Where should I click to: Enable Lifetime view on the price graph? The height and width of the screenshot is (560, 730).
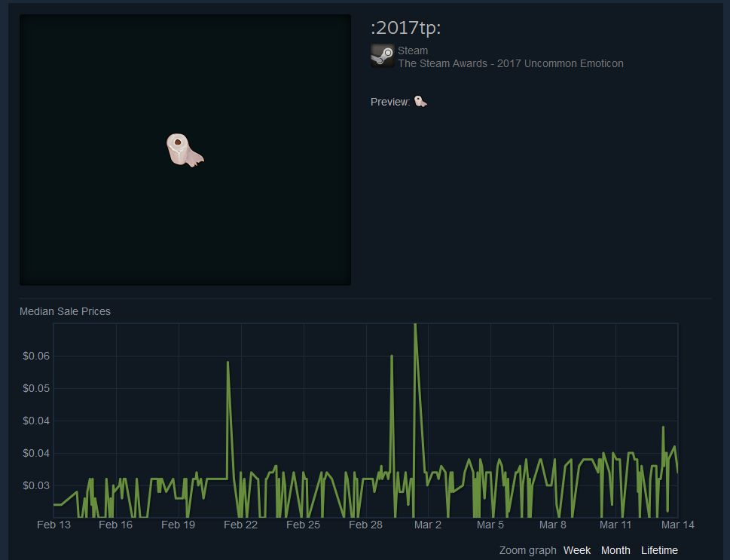pyautogui.click(x=659, y=550)
